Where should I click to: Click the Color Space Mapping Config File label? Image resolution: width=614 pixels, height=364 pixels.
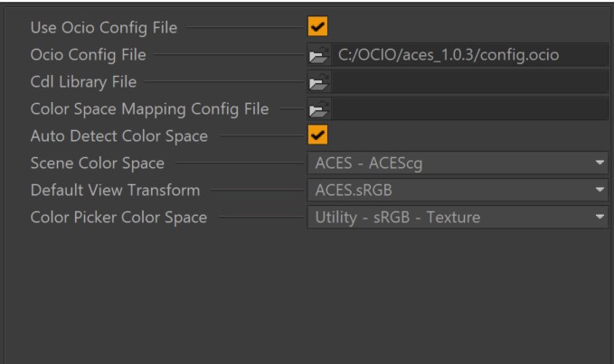click(x=149, y=109)
